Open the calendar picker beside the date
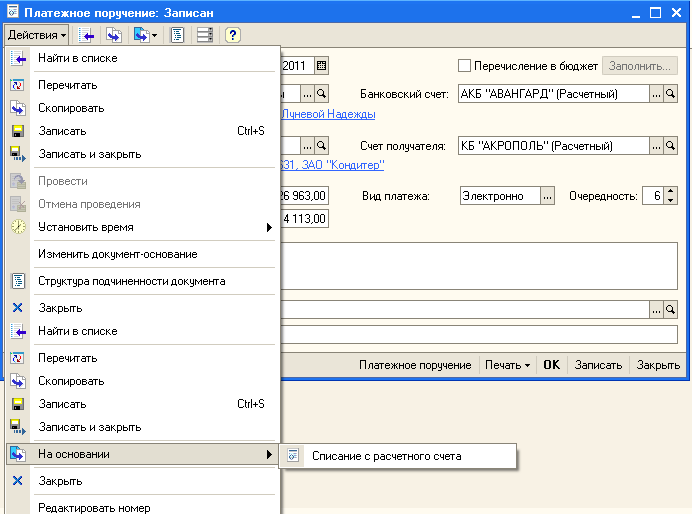The width and height of the screenshot is (692, 514). point(321,66)
